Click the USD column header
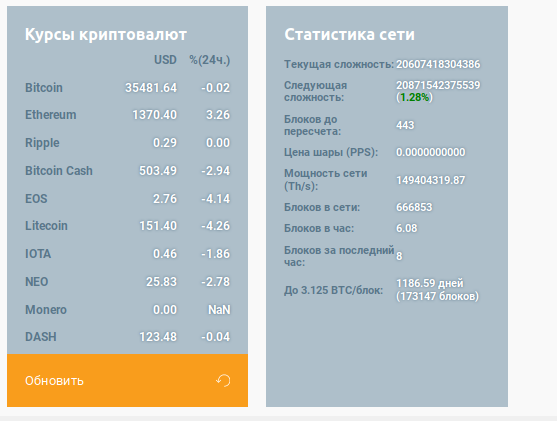This screenshot has width=557, height=421. click(x=165, y=60)
